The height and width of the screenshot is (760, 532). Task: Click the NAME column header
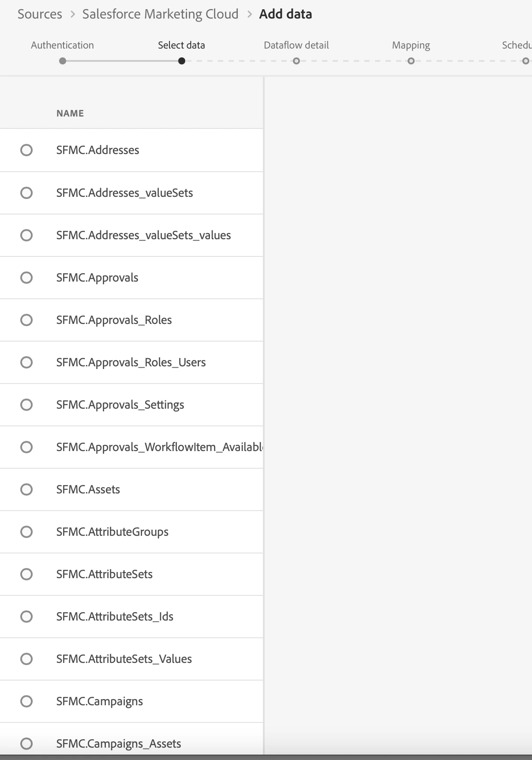point(70,113)
